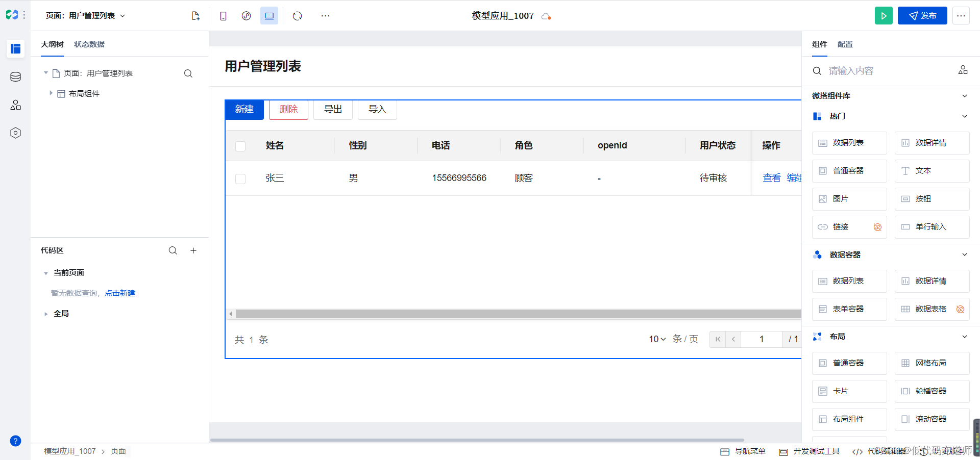Add the 轮播容器 component
Viewport: 980px width, 460px height.
(932, 391)
